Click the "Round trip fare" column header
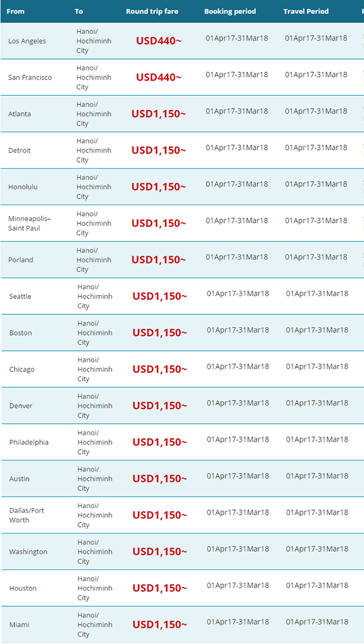 tap(152, 12)
